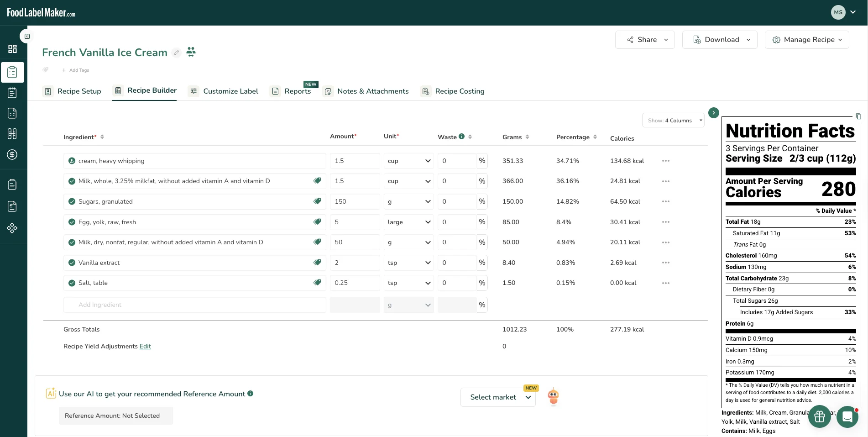Click the Download button
Image resolution: width=868 pixels, height=437 pixels.
tap(720, 40)
